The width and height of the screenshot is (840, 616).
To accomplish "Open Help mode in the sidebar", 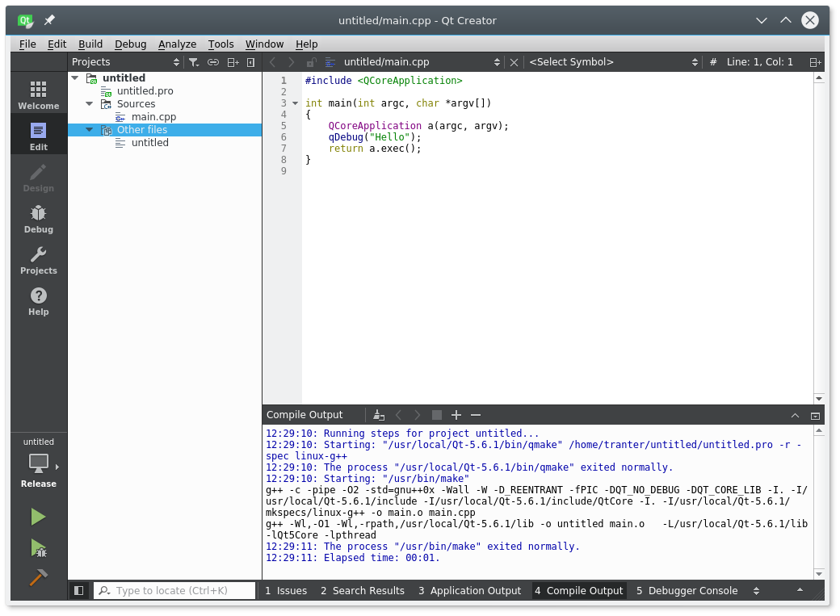I will coord(38,301).
